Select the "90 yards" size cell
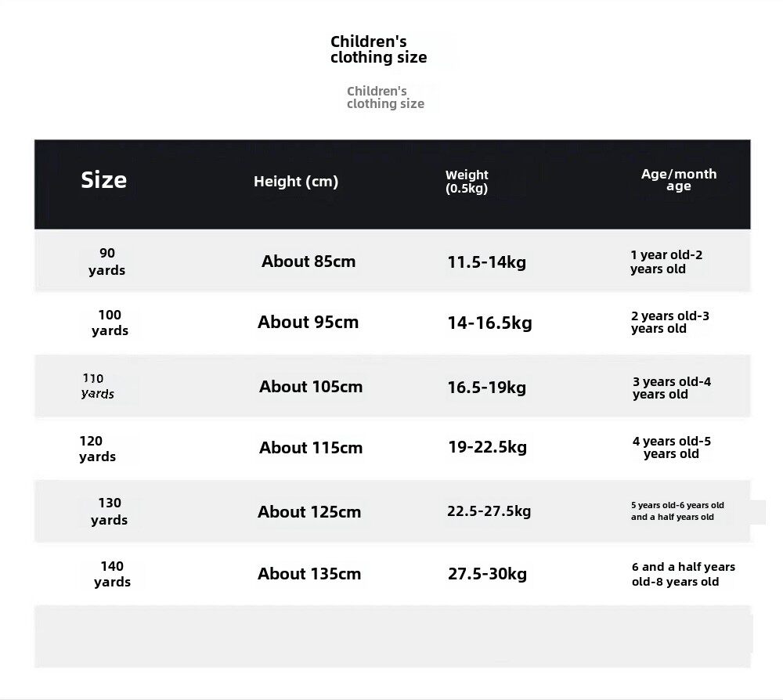The image size is (783, 700). 107,262
